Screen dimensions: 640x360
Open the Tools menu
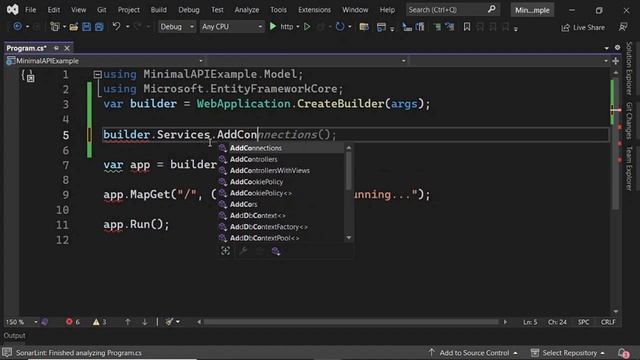[x=278, y=10]
